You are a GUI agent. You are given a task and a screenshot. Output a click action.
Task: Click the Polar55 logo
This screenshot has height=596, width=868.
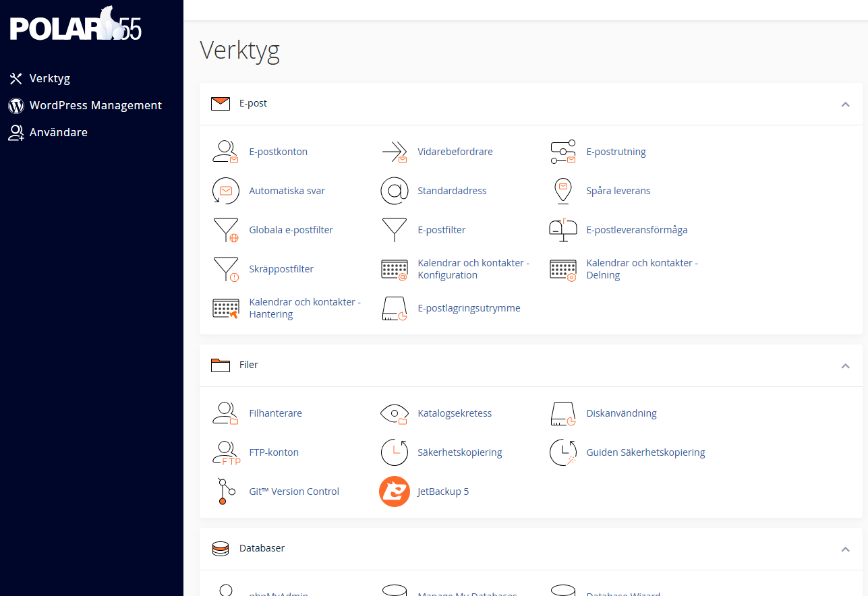coord(76,25)
